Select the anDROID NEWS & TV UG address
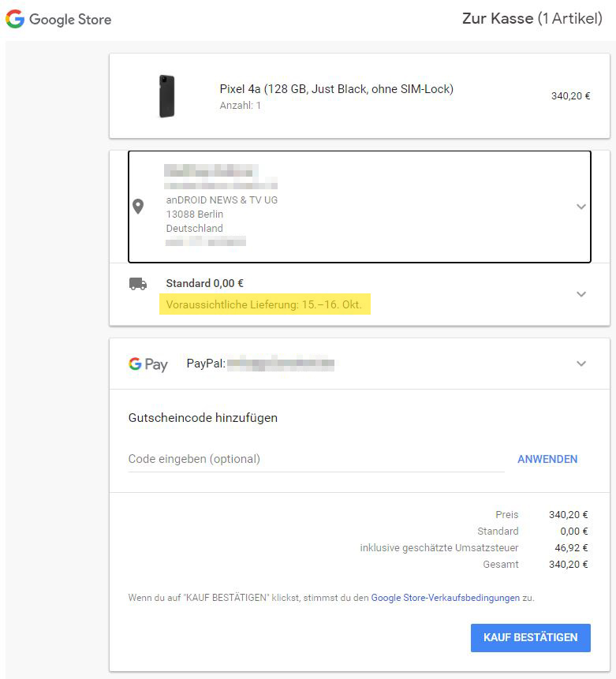Screen dimensions: 616x679 pos(222,200)
